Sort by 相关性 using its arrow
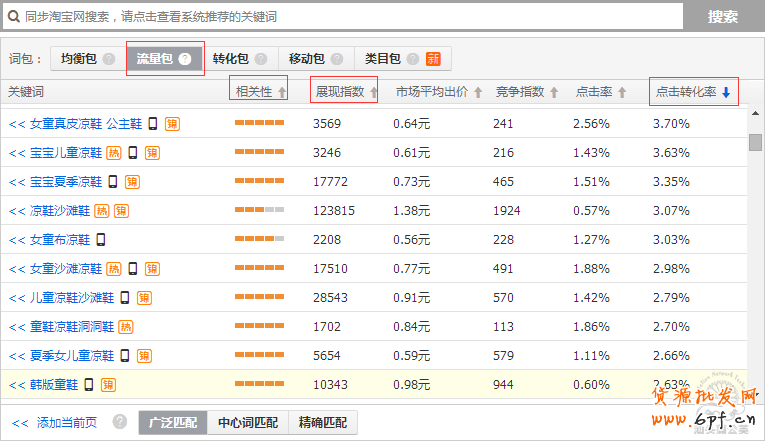This screenshot has width=766, height=441. [x=282, y=93]
